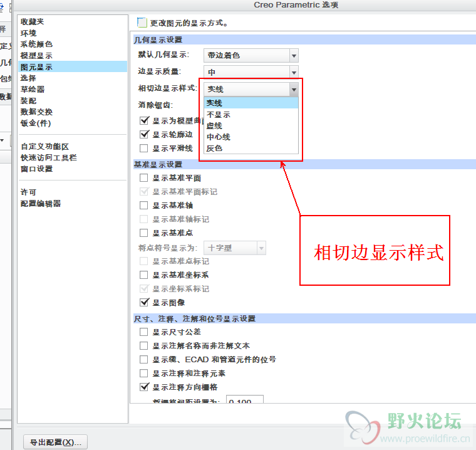The height and width of the screenshot is (450, 476).
Task: Toggle 显示为模型曲面 checkbox
Action: pos(144,120)
